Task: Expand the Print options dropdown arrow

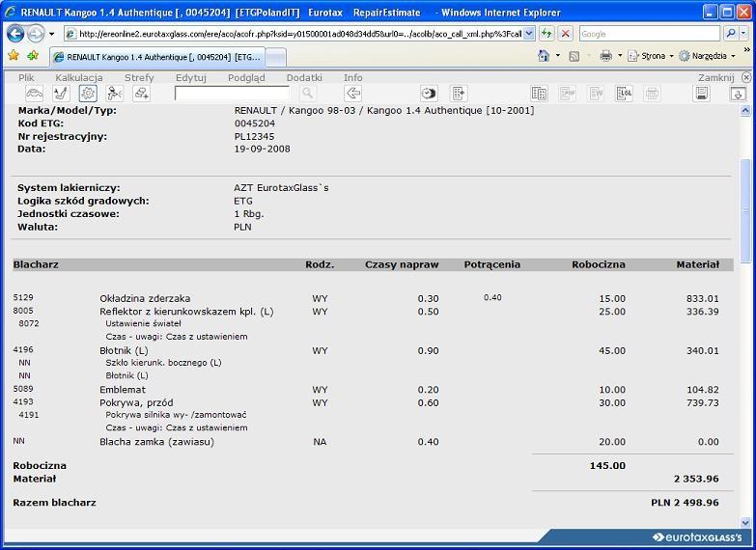Action: tap(620, 56)
